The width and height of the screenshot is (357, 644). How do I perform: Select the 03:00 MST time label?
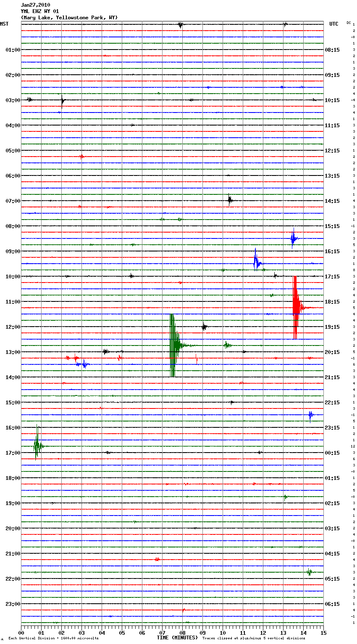tap(13, 100)
